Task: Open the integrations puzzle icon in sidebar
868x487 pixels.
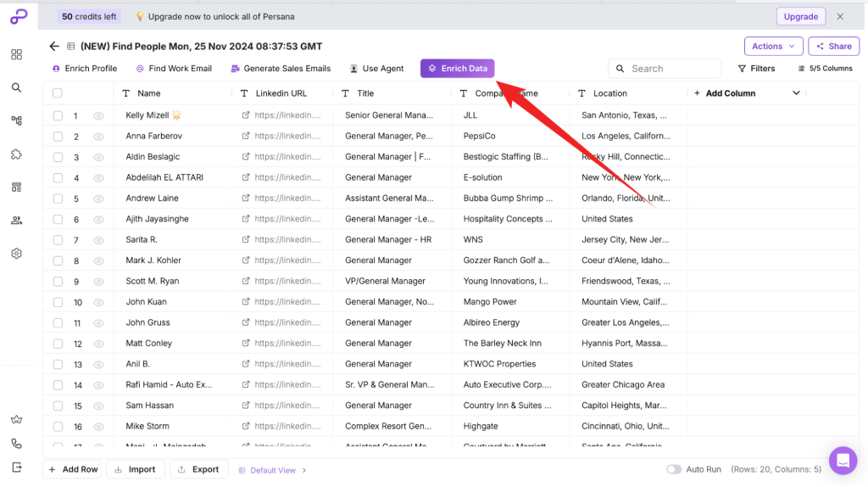Action: click(x=17, y=154)
